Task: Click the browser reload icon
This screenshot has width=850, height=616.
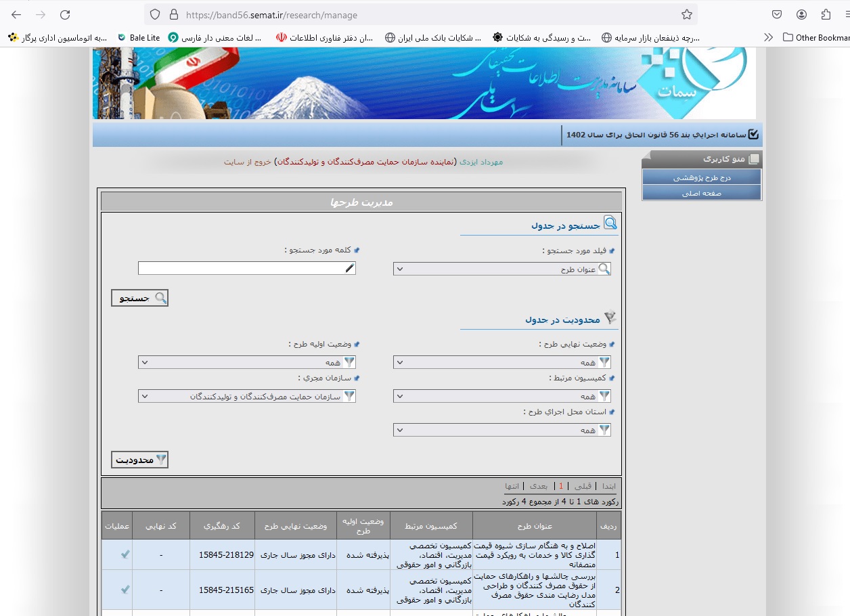Action: point(65,14)
